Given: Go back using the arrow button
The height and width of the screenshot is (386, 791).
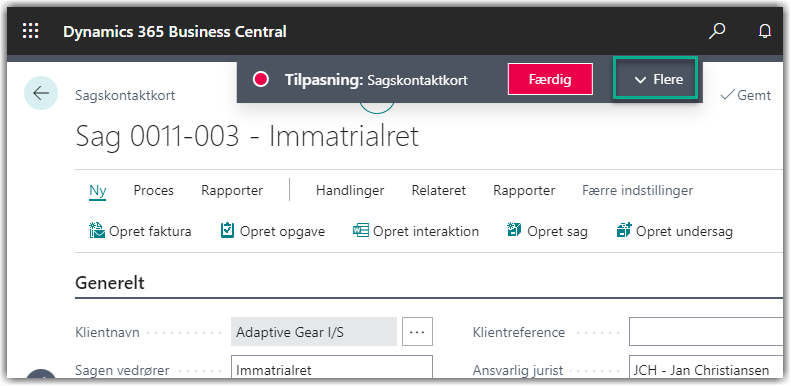Looking at the screenshot, I should (41, 93).
